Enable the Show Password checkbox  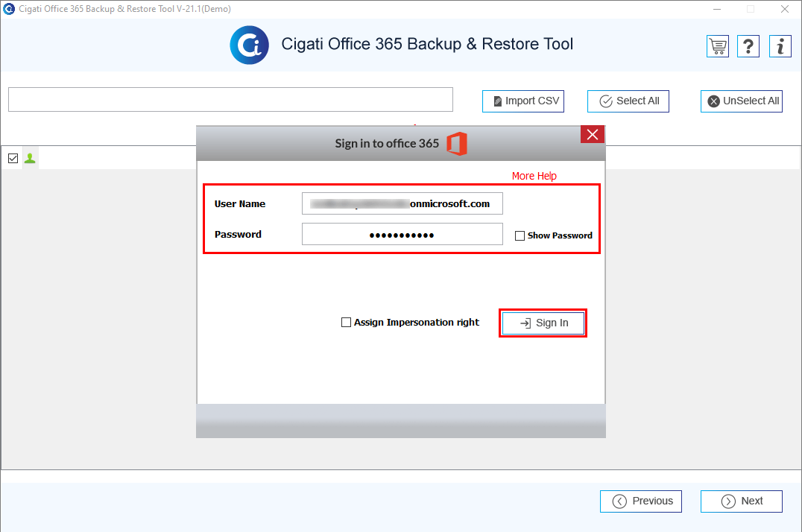click(x=520, y=235)
